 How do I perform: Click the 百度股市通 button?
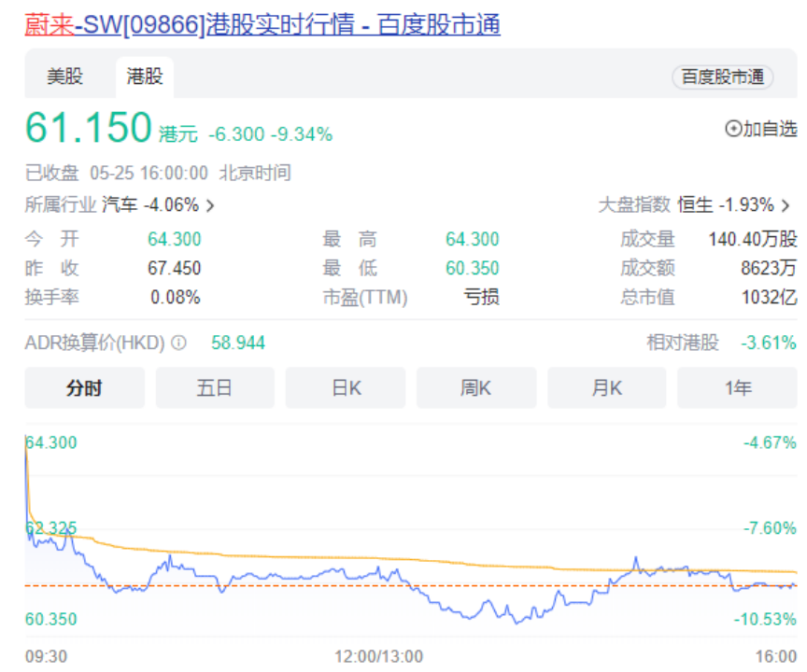coord(723,77)
